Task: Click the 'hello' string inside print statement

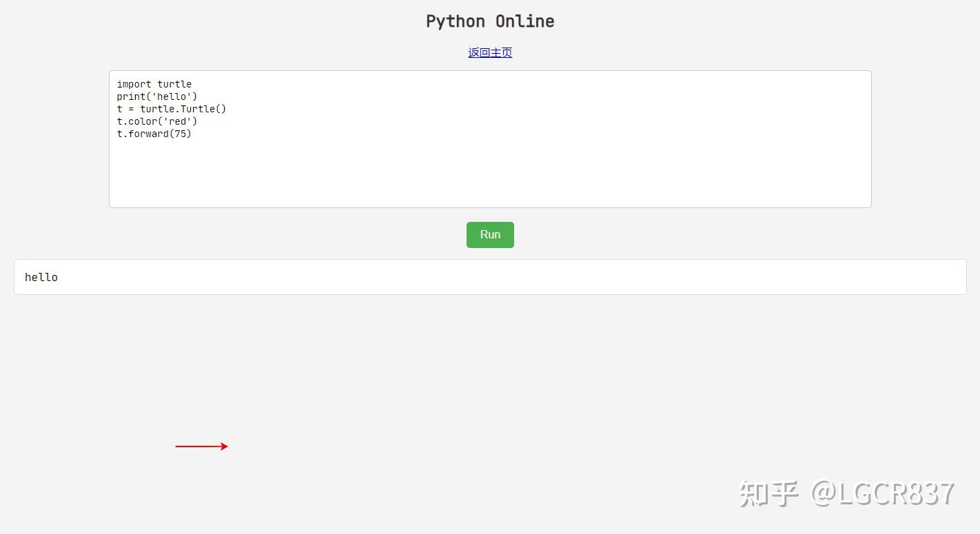Action: tap(171, 96)
